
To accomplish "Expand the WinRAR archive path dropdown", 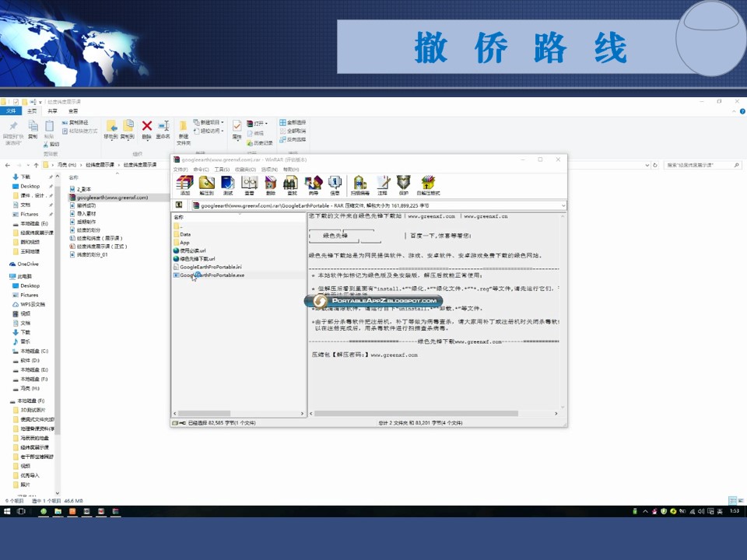I will pos(563,205).
